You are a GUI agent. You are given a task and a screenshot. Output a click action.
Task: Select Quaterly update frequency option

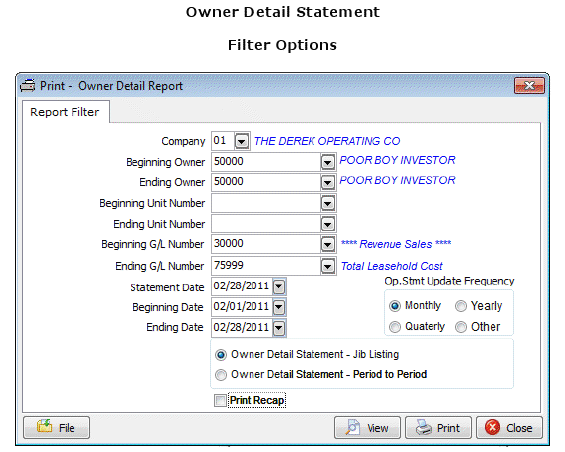(395, 327)
